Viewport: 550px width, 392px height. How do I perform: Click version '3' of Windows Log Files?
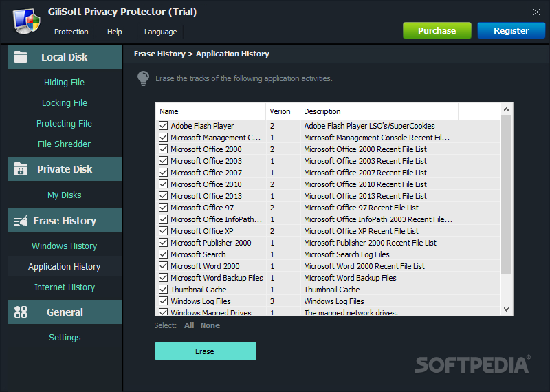(x=272, y=301)
